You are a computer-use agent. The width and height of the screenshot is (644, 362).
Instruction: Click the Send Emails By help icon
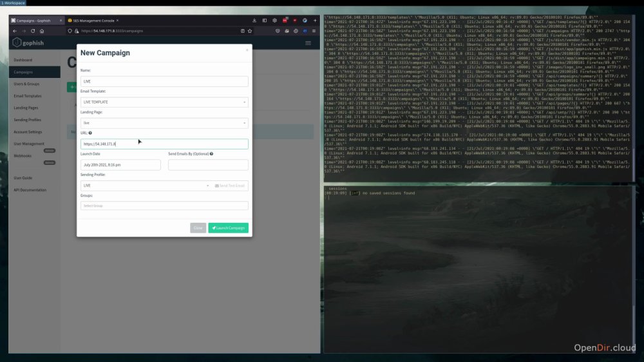tap(211, 154)
